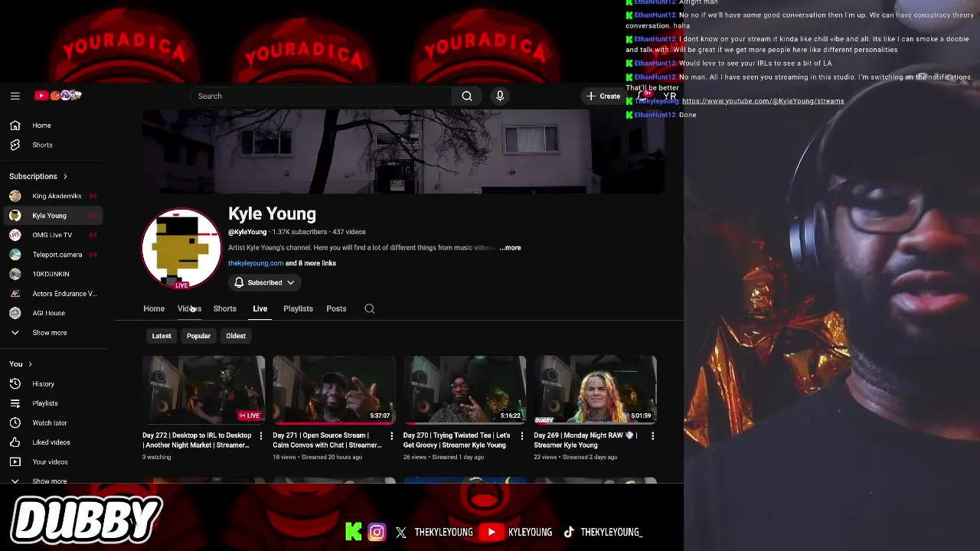Open Day 270 Twisted Tea thumbnail
Viewport: 980px width, 551px height.
tap(465, 390)
